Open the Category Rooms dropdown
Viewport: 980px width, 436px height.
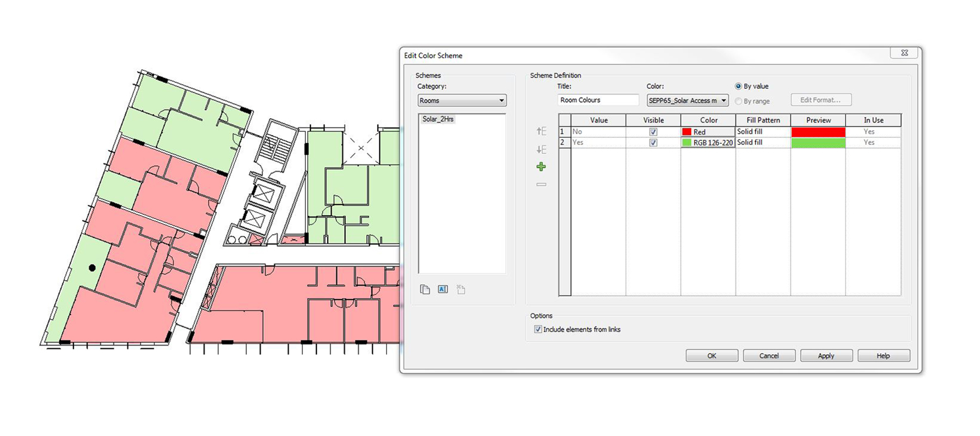click(462, 100)
